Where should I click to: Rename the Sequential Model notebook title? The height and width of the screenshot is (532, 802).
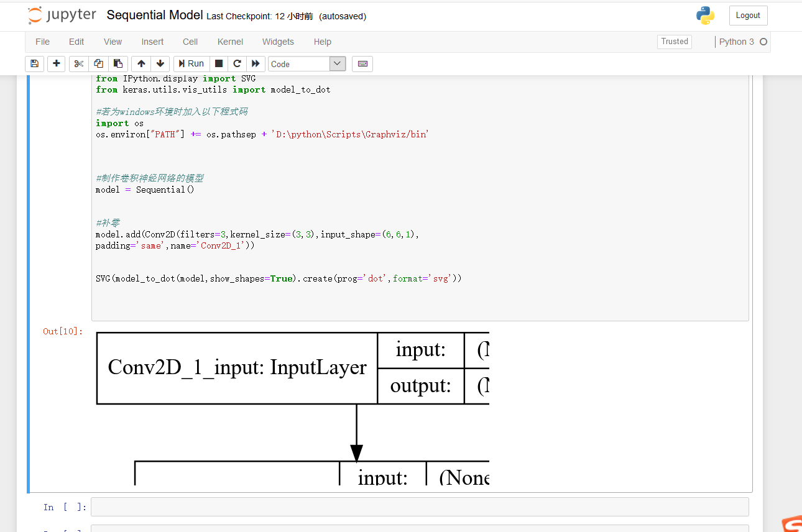point(155,16)
